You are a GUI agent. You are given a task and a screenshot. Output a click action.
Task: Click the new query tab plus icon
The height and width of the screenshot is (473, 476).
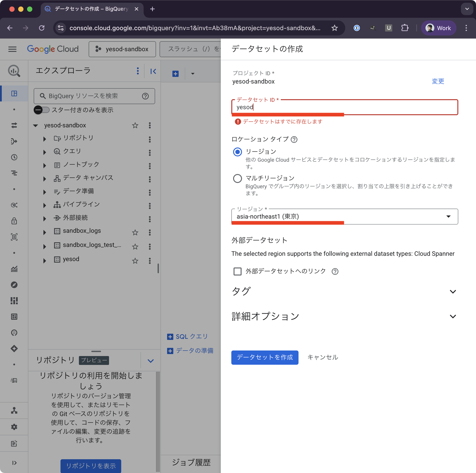pos(175,74)
